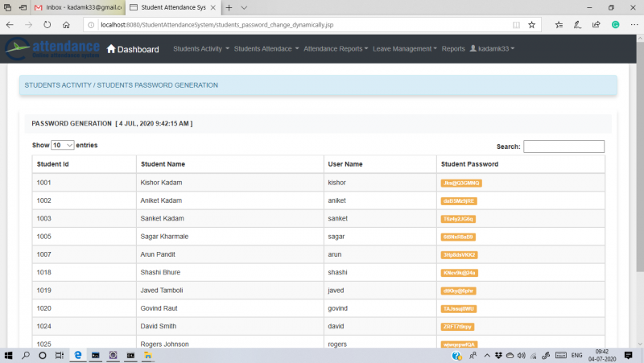The image size is (644, 363).
Task: Sort by Student Id column header
Action: [85, 164]
